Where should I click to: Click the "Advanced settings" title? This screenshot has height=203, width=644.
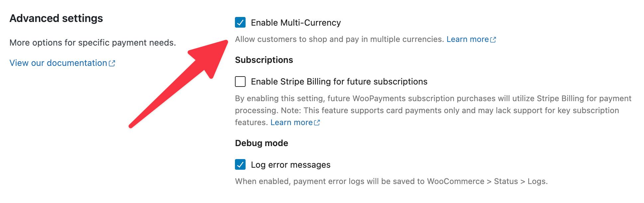[x=56, y=18]
